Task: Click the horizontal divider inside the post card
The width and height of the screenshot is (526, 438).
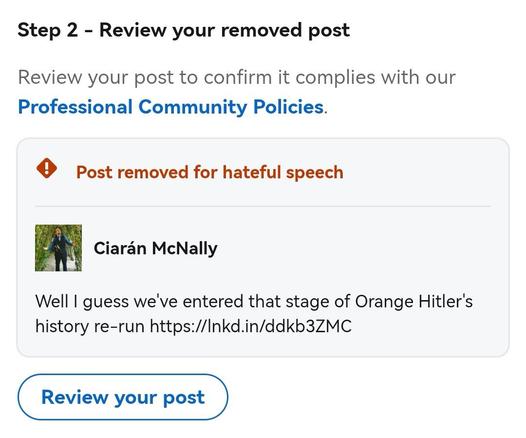Action: pos(263,207)
